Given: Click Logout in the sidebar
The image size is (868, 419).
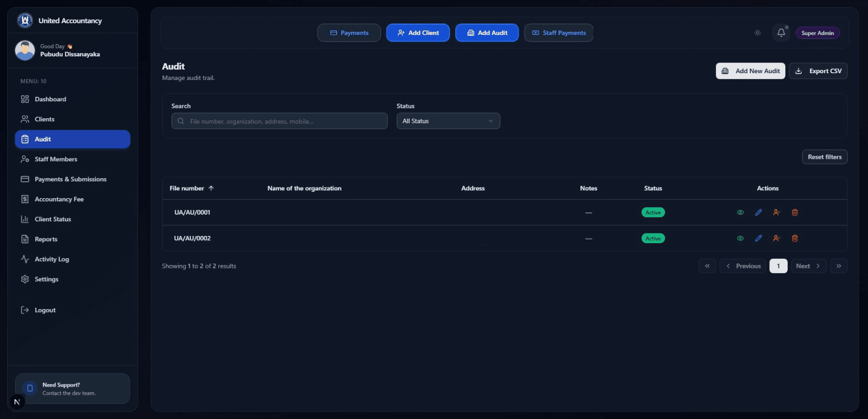Looking at the screenshot, I should click(x=73, y=310).
